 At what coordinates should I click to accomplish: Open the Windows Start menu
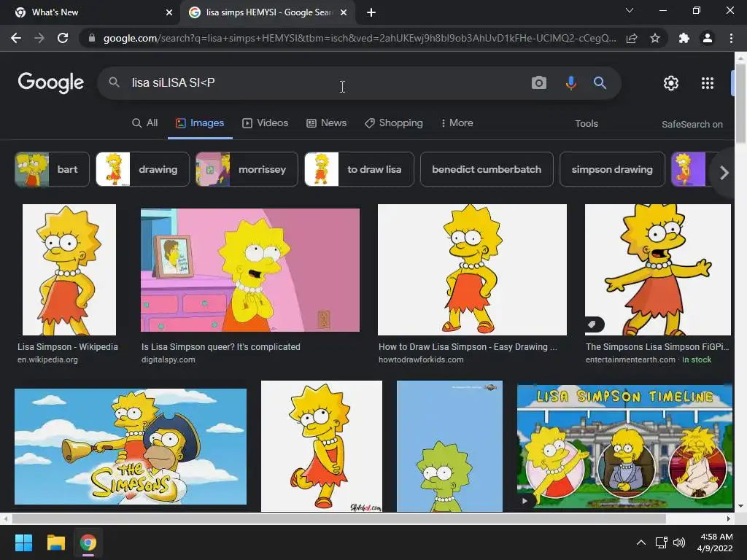23,542
